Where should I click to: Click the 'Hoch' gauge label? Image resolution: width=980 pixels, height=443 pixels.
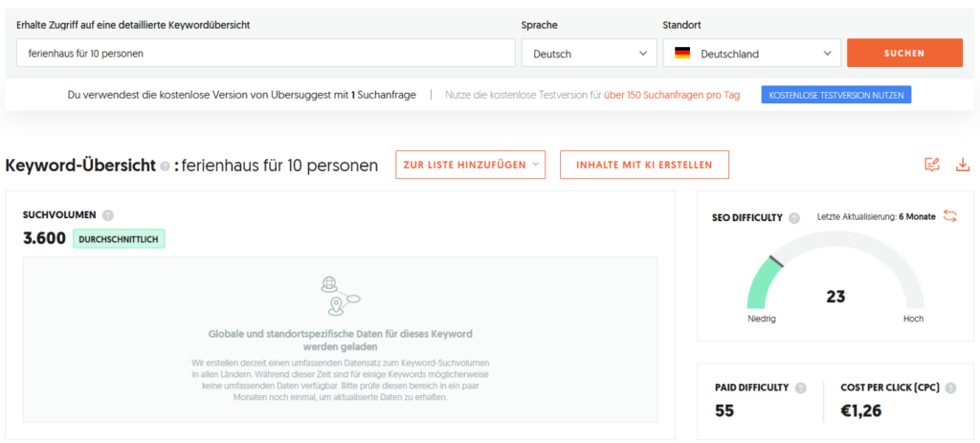(913, 320)
